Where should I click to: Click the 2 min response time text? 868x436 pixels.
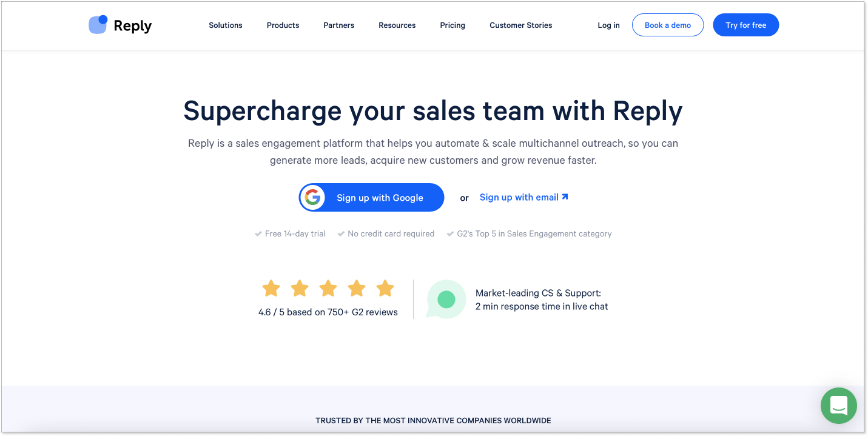tap(542, 306)
